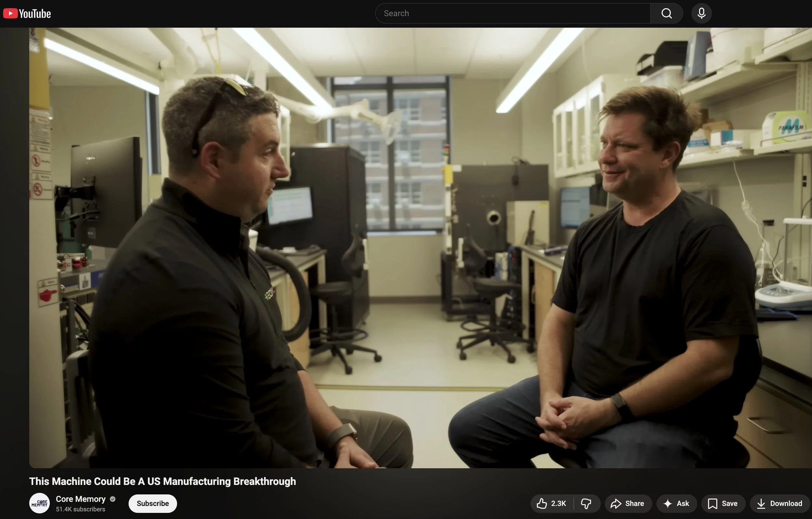Open the Share dialog
Viewport: 812px width, 519px height.
pyautogui.click(x=628, y=503)
